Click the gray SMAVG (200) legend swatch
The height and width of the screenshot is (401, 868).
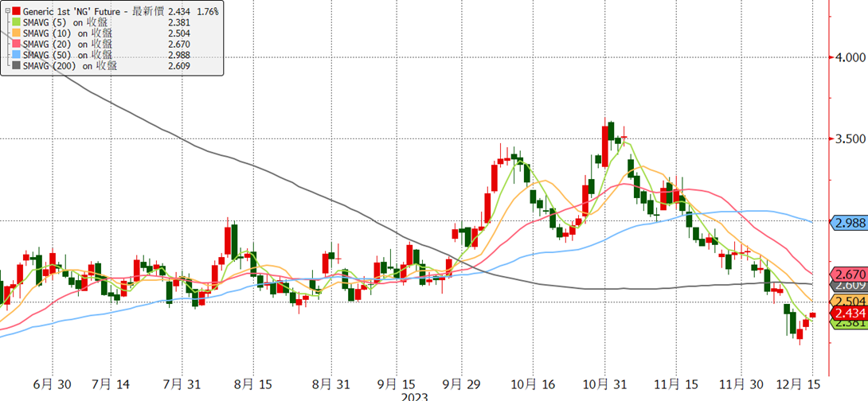pyautogui.click(x=16, y=66)
